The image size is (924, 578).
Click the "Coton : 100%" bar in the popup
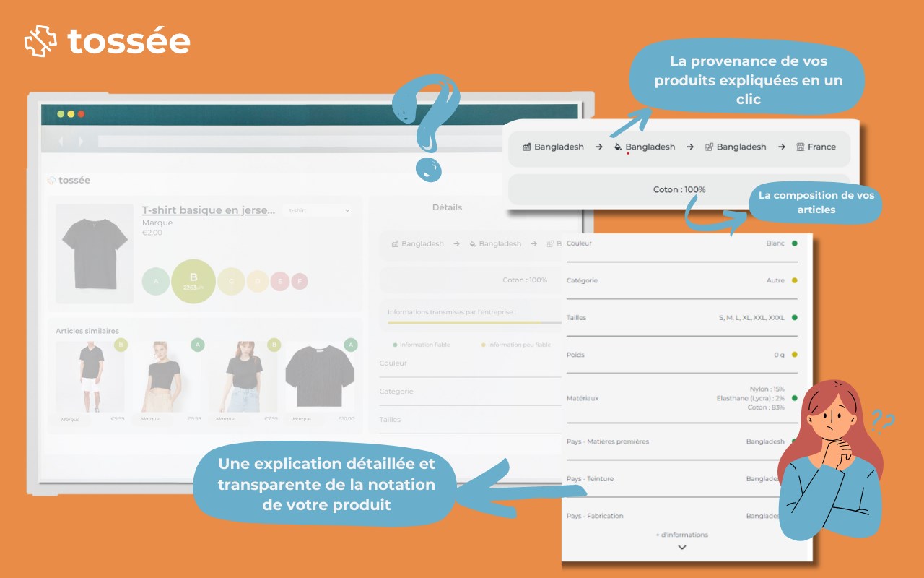(x=679, y=189)
